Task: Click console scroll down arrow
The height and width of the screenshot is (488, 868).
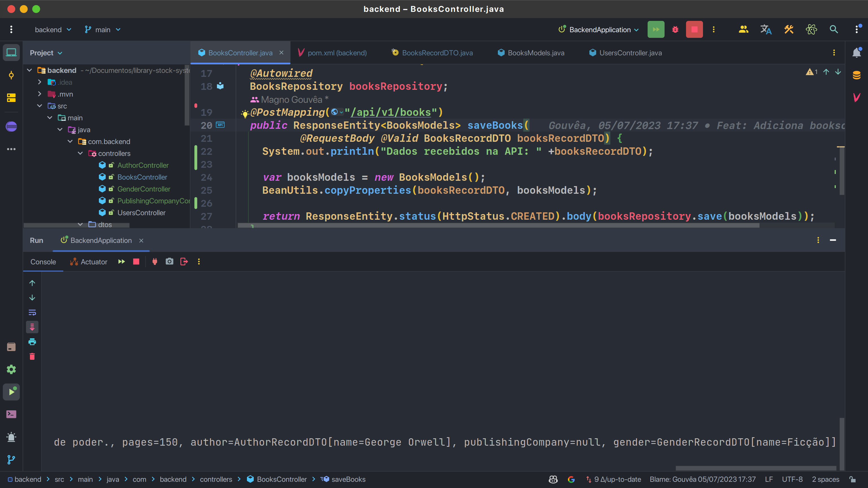Action: 32,298
